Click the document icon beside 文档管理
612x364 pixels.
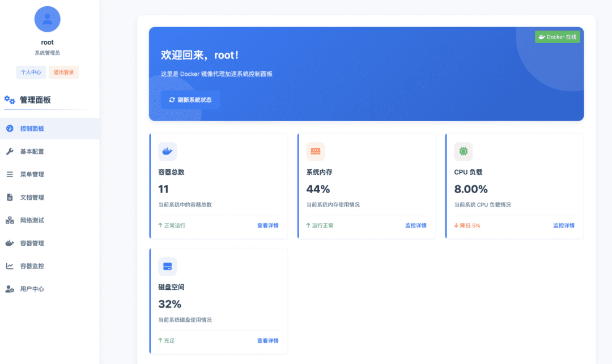(10, 197)
